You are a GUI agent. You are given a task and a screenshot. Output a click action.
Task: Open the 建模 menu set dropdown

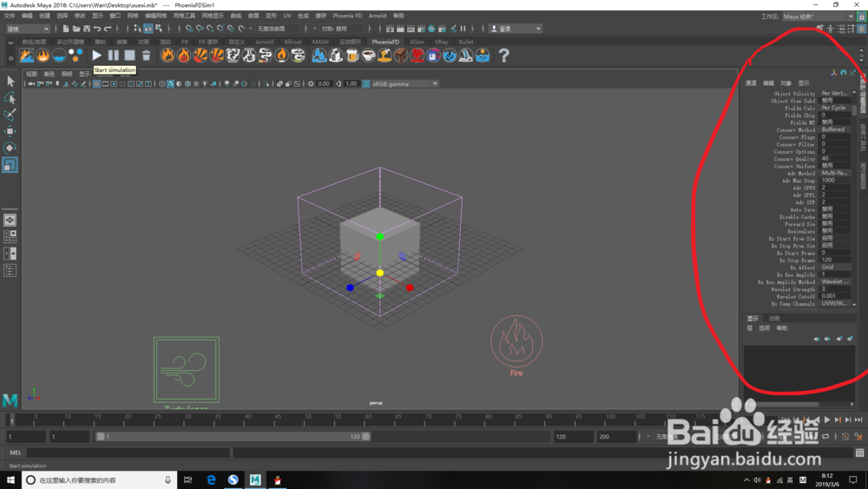(28, 29)
